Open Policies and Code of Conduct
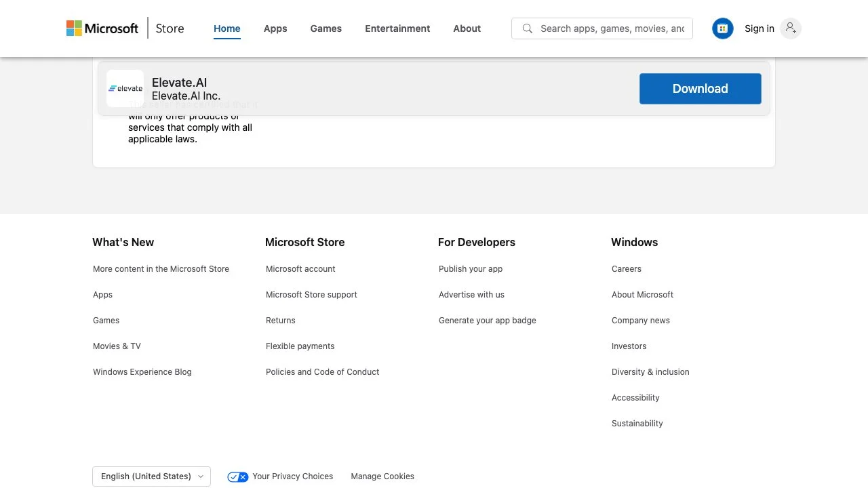This screenshot has width=868, height=488. click(323, 372)
